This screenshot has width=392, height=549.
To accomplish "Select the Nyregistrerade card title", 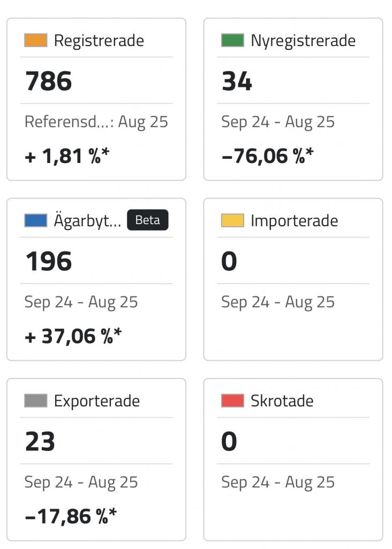I will click(x=303, y=41).
